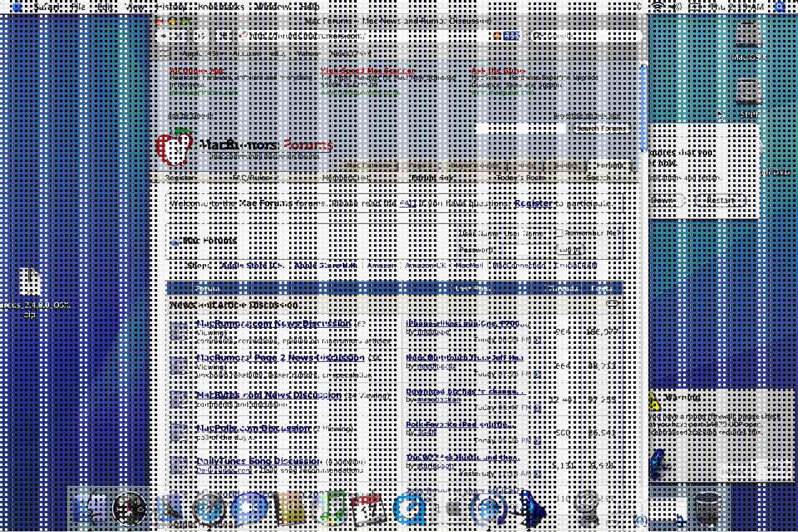Collapse the News and Article Discussion category
This screenshot has height=532, width=798.
pyautogui.click(x=613, y=305)
